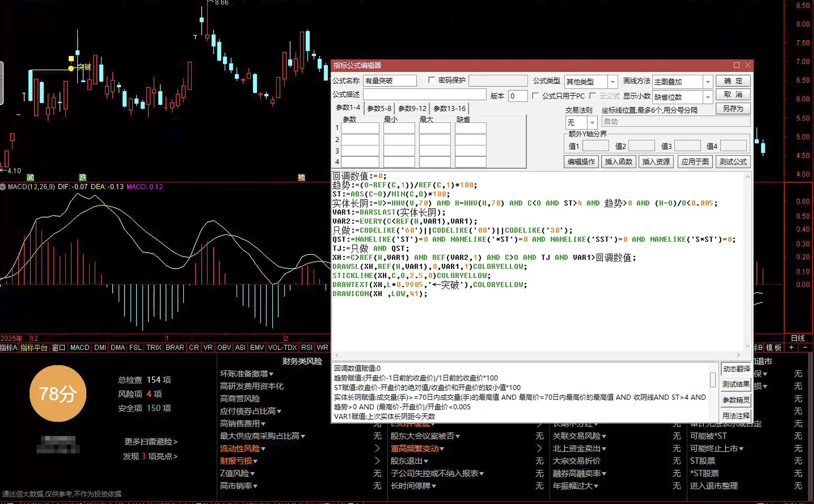This screenshot has height=504, width=814.
Task: Open the 参数精灵 panel button
Action: click(x=736, y=400)
